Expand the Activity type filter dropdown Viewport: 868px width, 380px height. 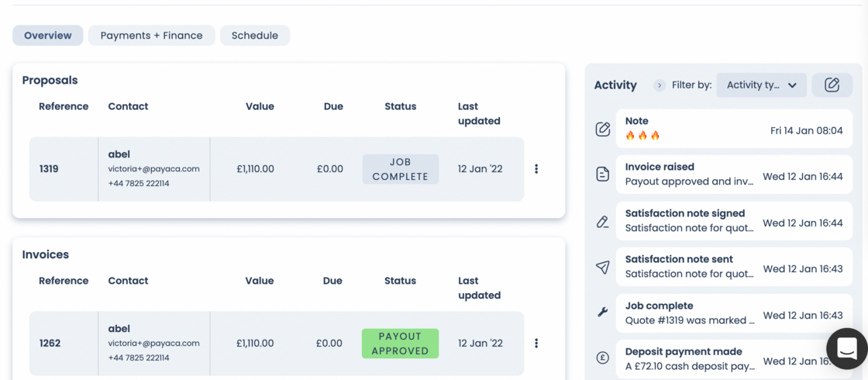click(761, 85)
